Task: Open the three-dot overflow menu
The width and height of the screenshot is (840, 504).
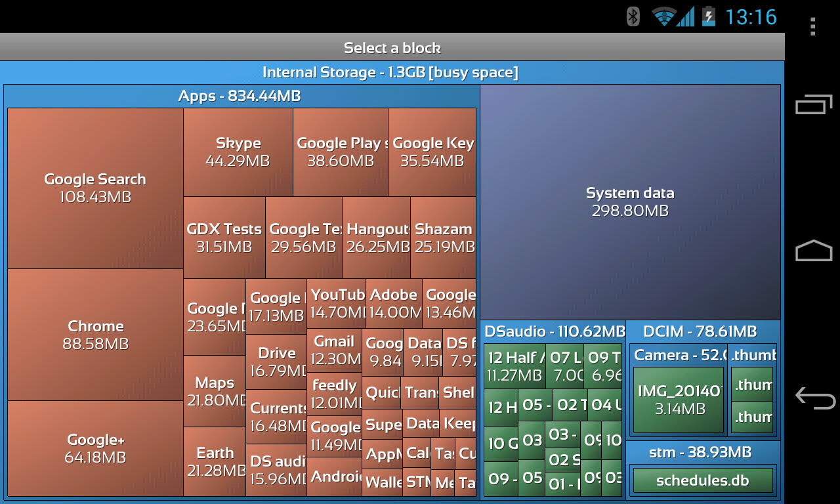Action: click(812, 26)
